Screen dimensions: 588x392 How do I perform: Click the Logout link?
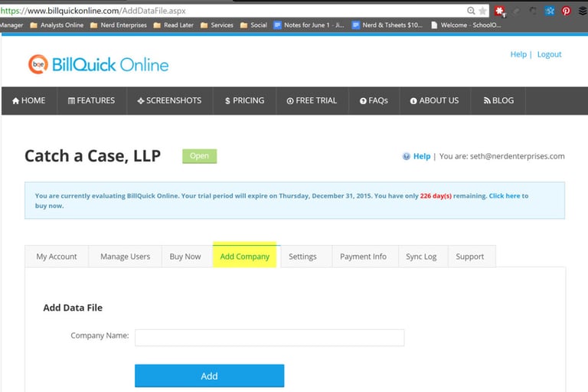tap(550, 54)
